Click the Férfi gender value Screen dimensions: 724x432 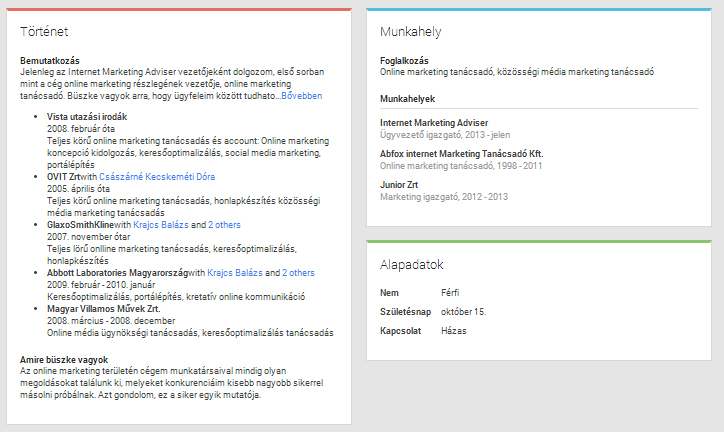[450, 293]
